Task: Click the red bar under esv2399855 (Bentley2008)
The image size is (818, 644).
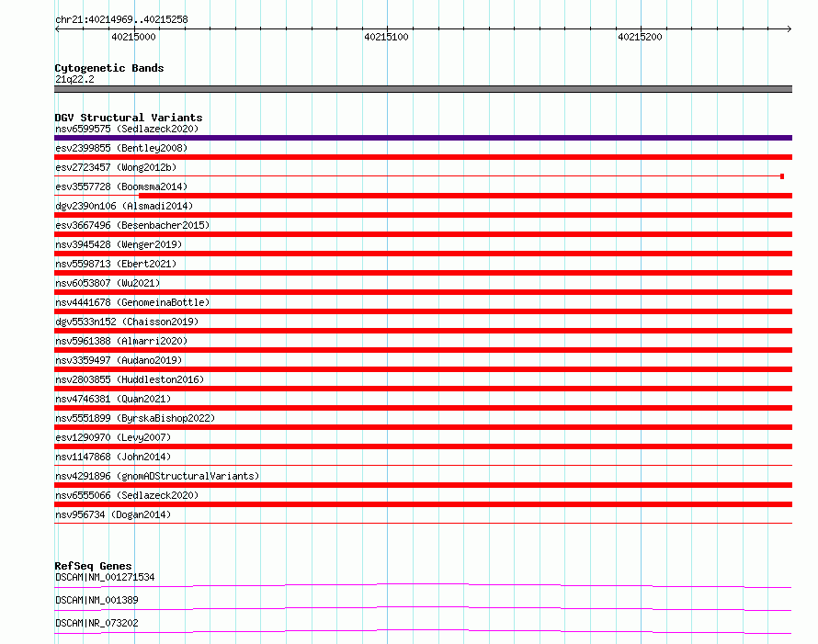Action: (x=423, y=157)
